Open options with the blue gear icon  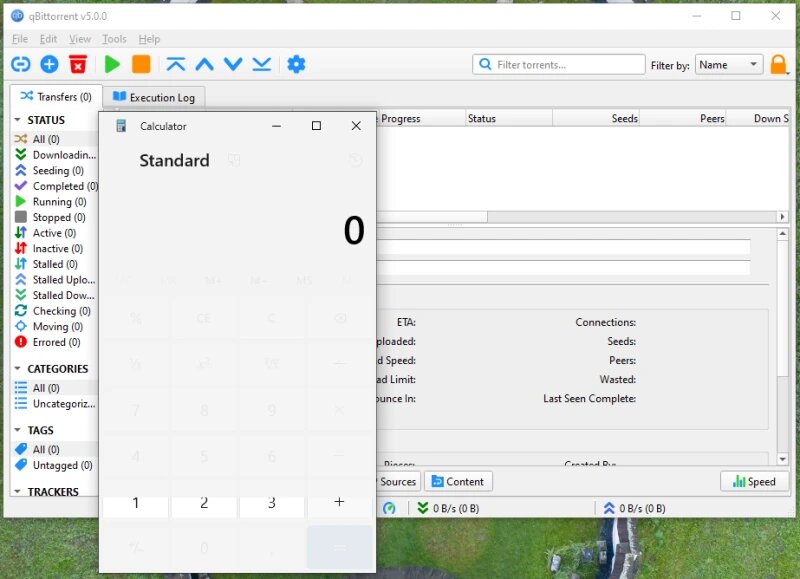pyautogui.click(x=296, y=64)
